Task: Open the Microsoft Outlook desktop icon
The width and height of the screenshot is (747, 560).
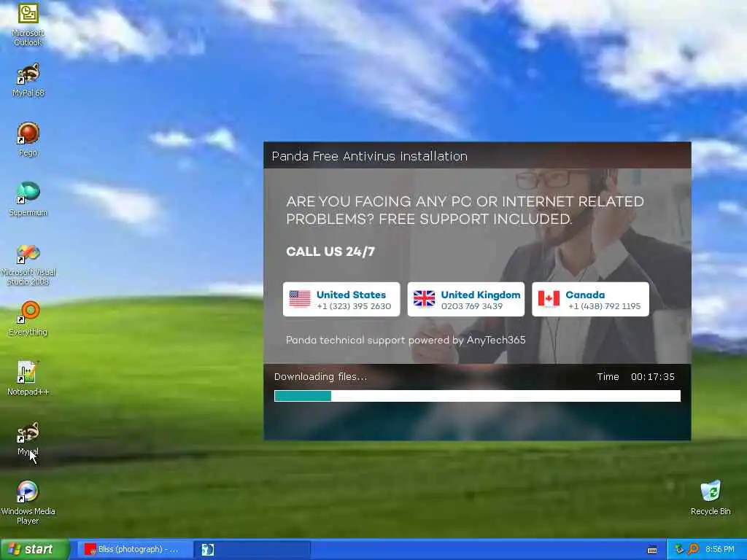Action: point(28,24)
